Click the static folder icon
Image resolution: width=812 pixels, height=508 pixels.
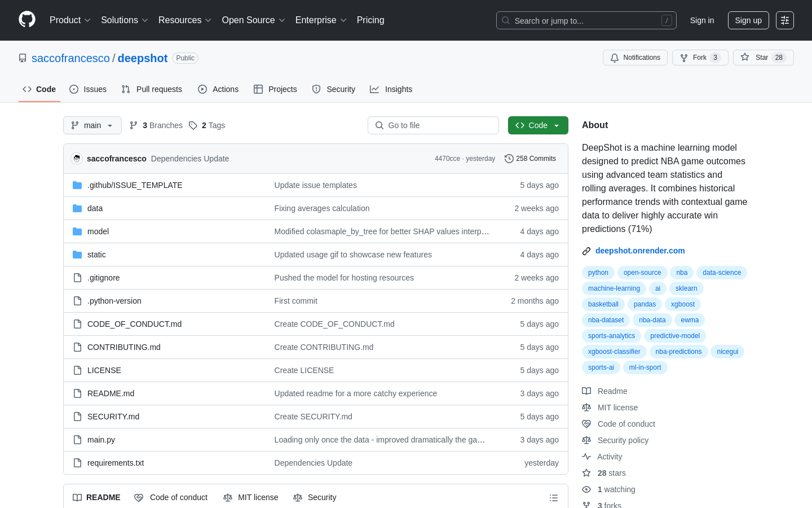click(x=77, y=255)
